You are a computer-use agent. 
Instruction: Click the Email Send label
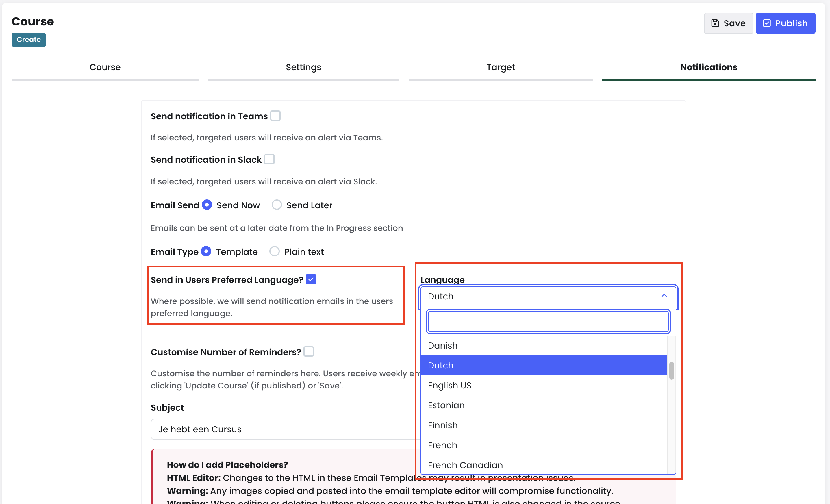click(x=175, y=205)
